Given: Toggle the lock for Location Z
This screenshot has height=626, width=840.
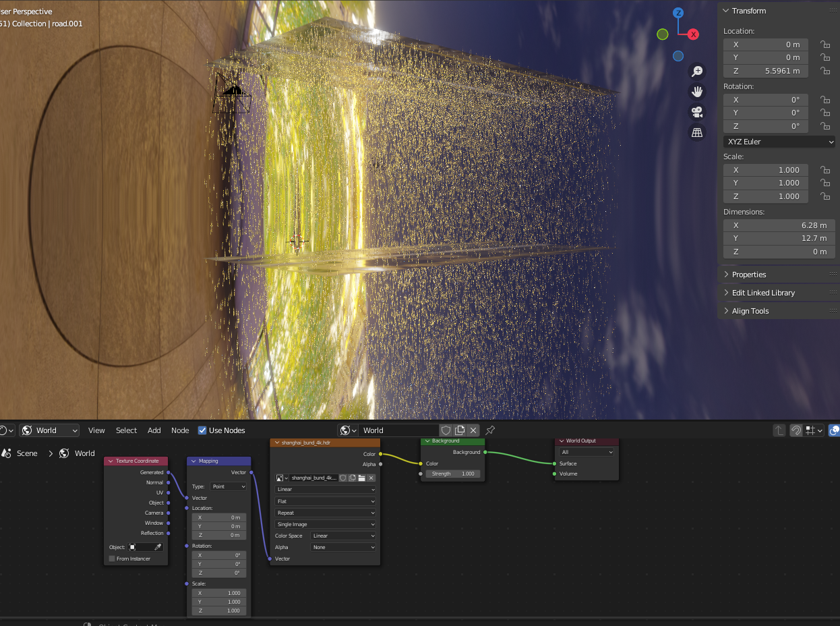Looking at the screenshot, I should 824,71.
